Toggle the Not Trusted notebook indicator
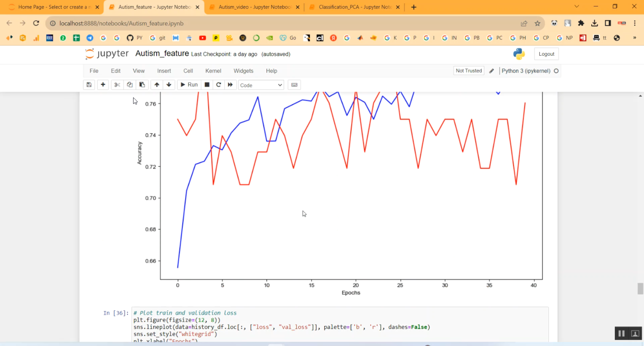The height and width of the screenshot is (346, 644). (x=468, y=71)
